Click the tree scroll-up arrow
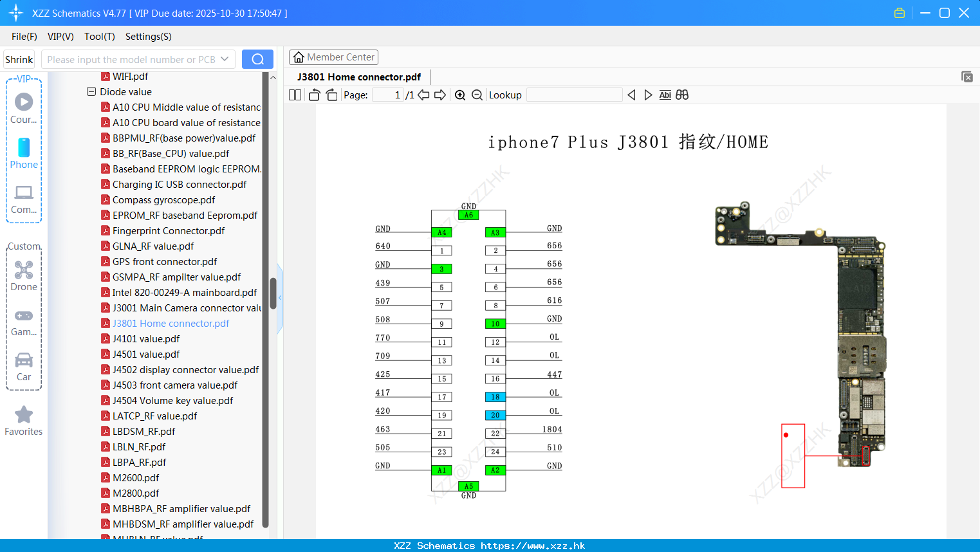Image resolution: width=980 pixels, height=552 pixels. point(273,77)
